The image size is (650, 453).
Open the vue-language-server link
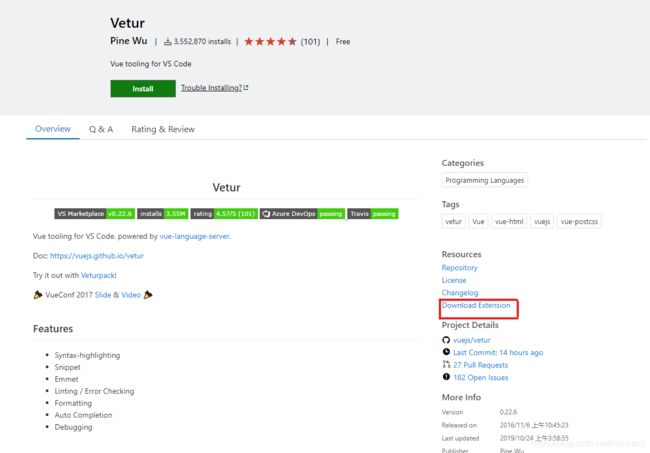[x=194, y=236]
